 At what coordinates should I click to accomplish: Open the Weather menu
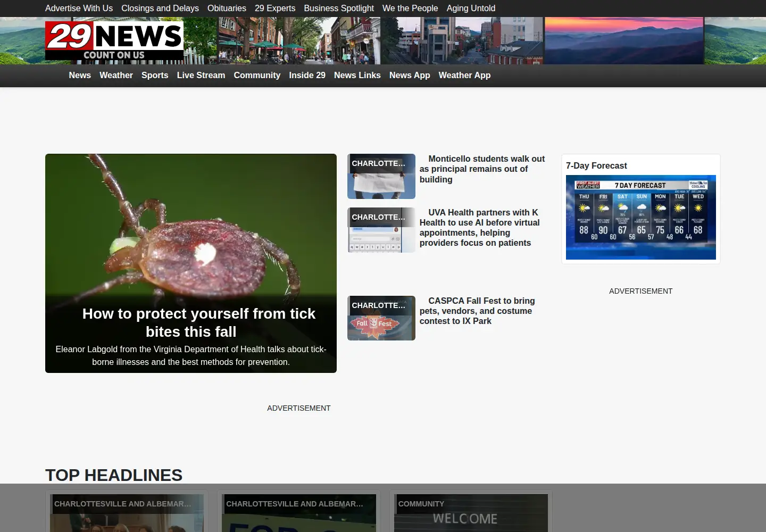pyautogui.click(x=116, y=76)
